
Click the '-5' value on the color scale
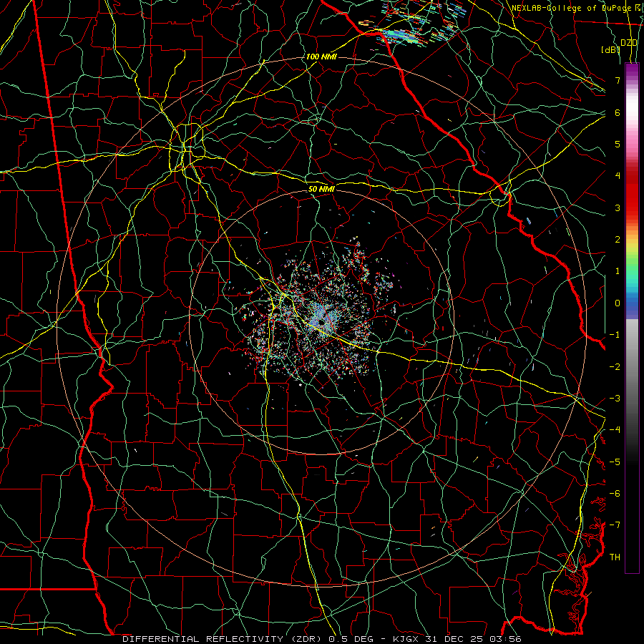click(x=615, y=462)
